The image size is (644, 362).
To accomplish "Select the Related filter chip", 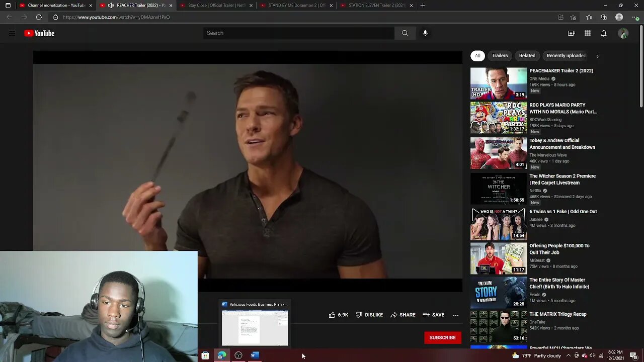I will (527, 56).
